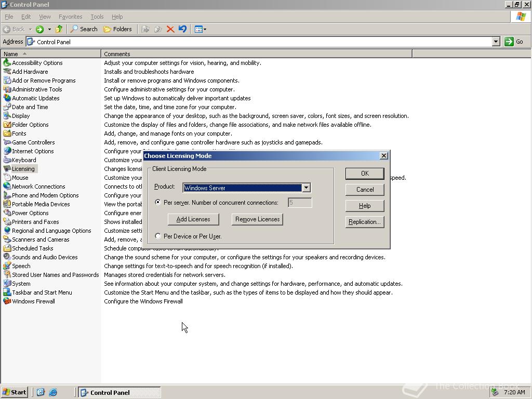
Task: Open the Administrative Tools icon
Action: pyautogui.click(x=7, y=89)
